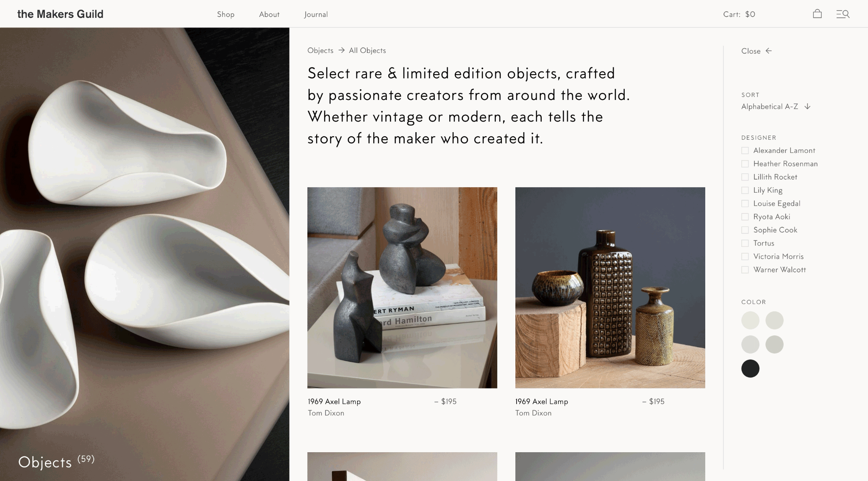Expand the Alphabetical A-Z sort dropdown
The height and width of the screenshot is (481, 868).
pyautogui.click(x=776, y=106)
